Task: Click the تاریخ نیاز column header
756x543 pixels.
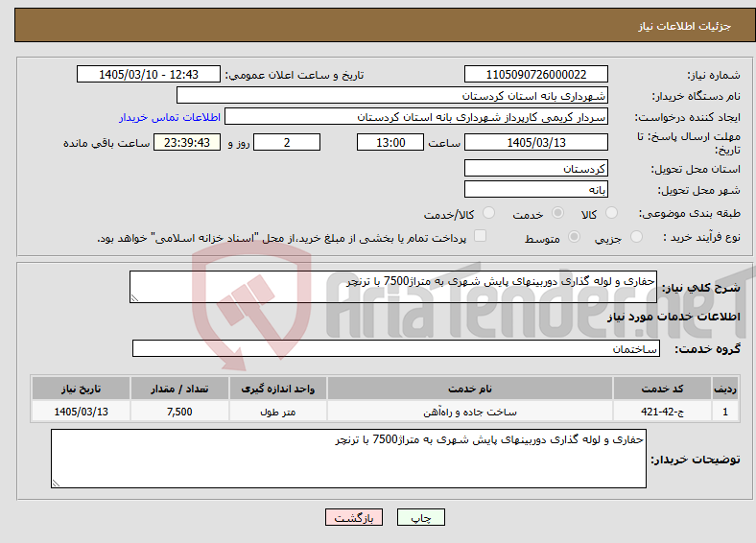Action: [81, 389]
